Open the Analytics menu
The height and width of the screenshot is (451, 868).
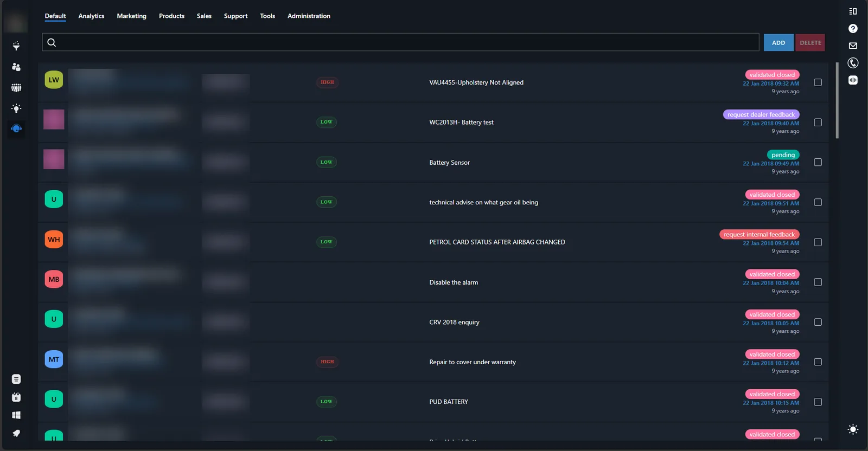click(91, 16)
